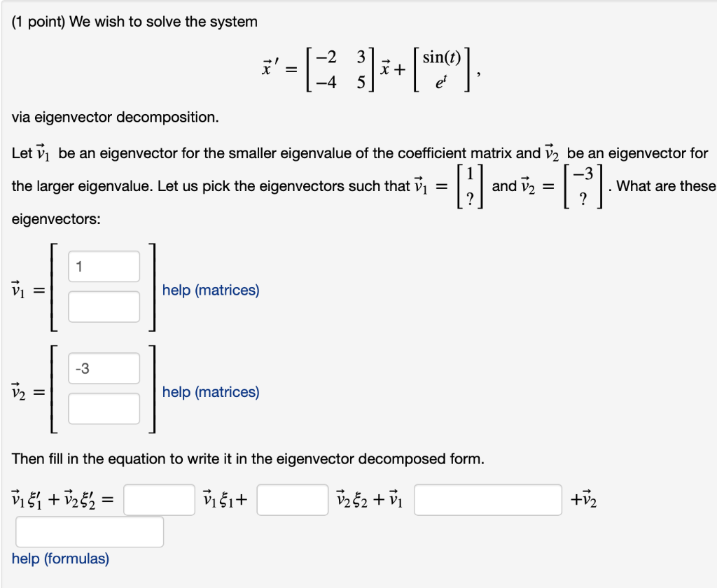Click the third equation coefficient blank
This screenshot has height=588, width=717.
[x=487, y=499]
